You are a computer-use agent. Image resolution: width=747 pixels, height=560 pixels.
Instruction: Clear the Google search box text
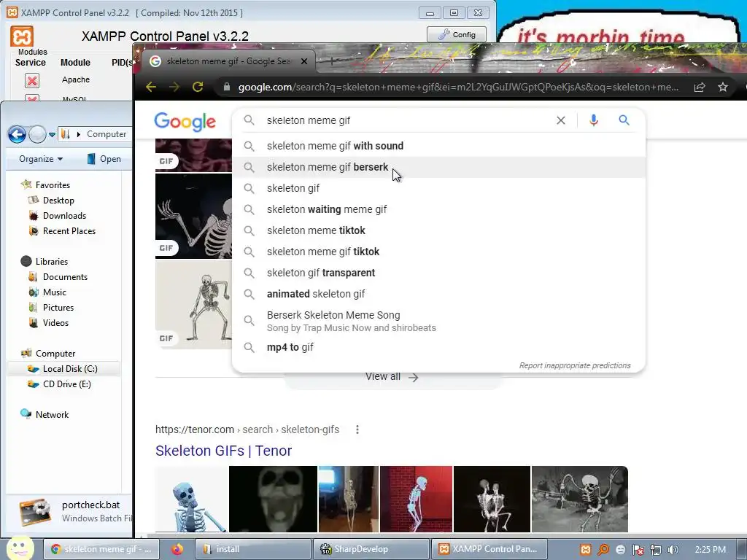coord(561,120)
